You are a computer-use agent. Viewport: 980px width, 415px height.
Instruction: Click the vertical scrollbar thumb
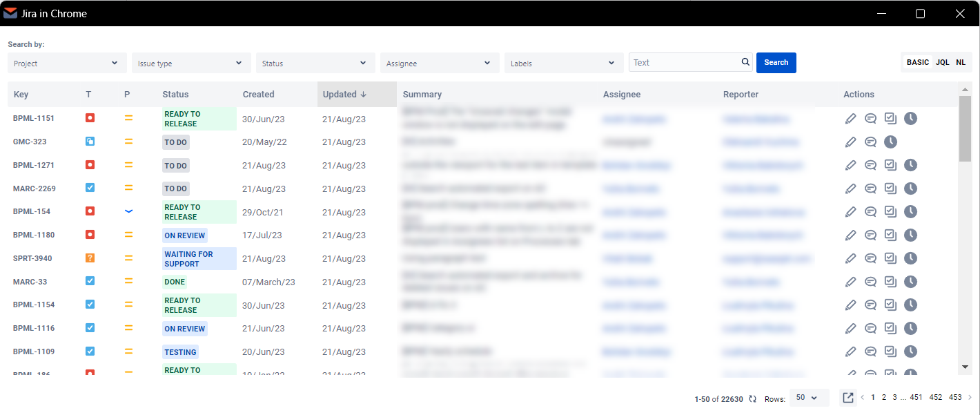[965, 128]
